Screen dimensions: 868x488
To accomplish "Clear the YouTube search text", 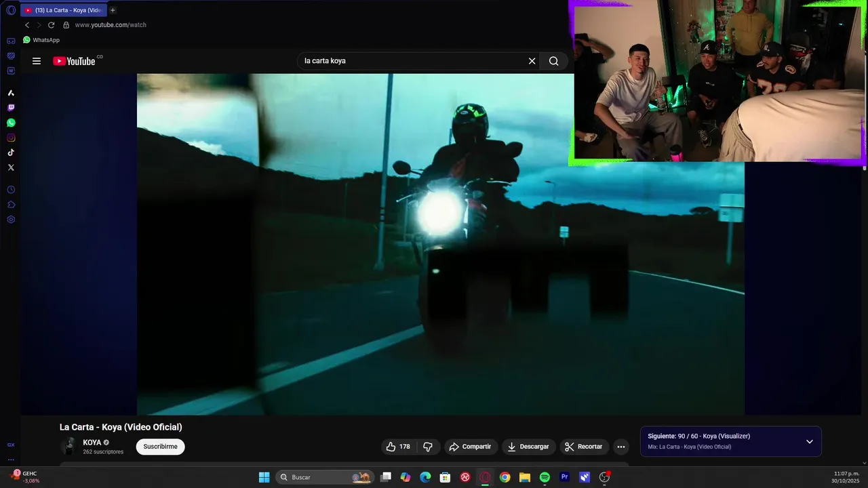I will tap(532, 61).
